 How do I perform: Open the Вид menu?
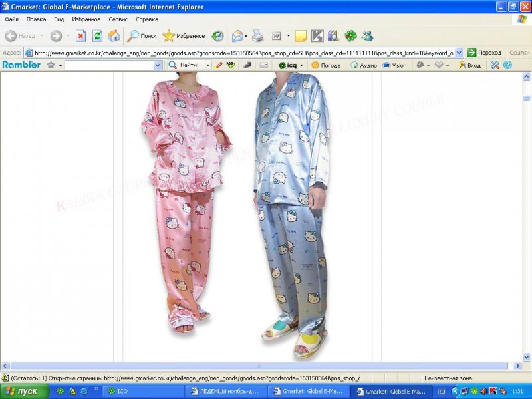click(59, 19)
